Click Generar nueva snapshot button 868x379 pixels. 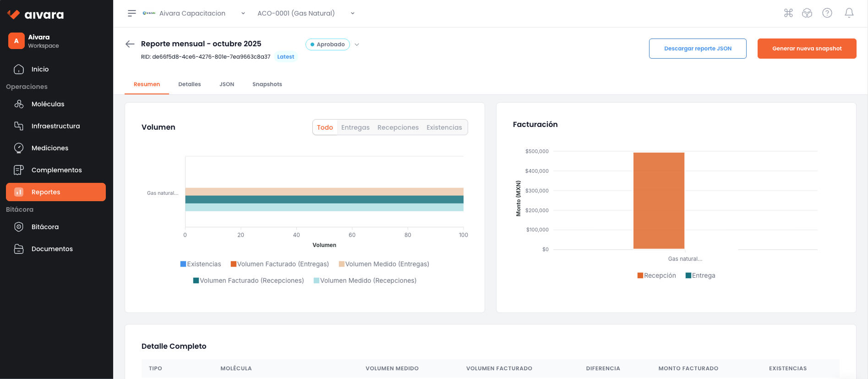807,49
